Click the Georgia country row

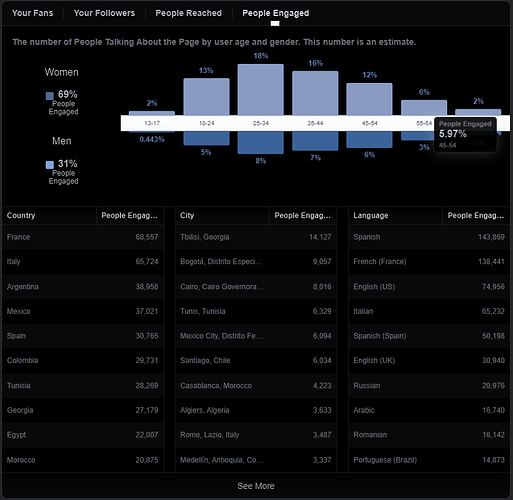point(83,410)
